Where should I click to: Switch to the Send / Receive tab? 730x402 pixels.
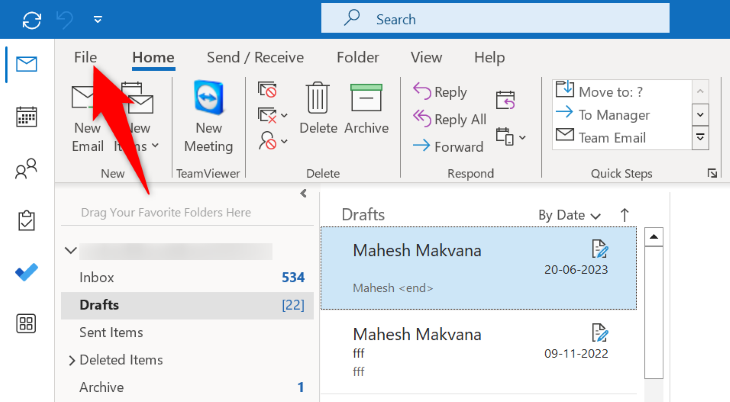255,58
